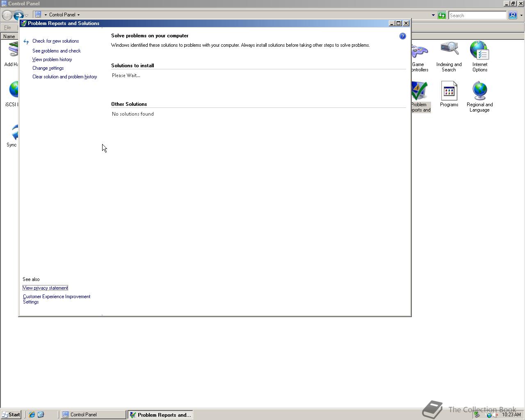The height and width of the screenshot is (420, 525).
Task: Expand the Control Panel breadcrumb arrow
Action: (78, 15)
